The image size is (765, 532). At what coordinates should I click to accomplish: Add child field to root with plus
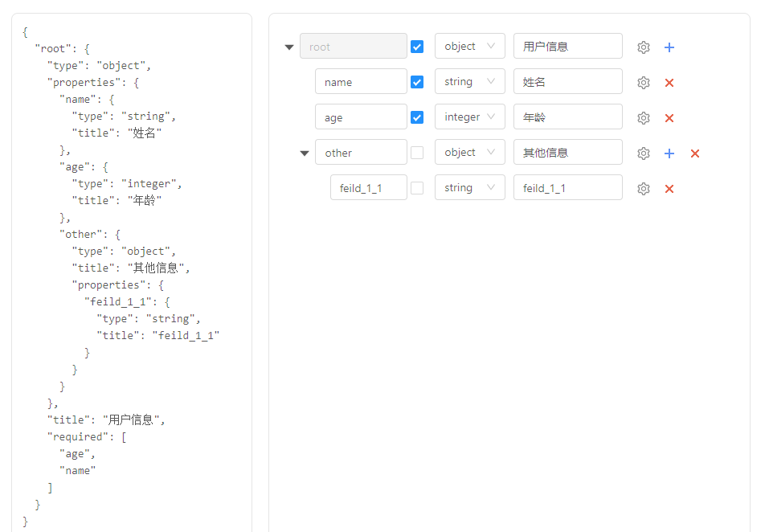click(x=669, y=47)
